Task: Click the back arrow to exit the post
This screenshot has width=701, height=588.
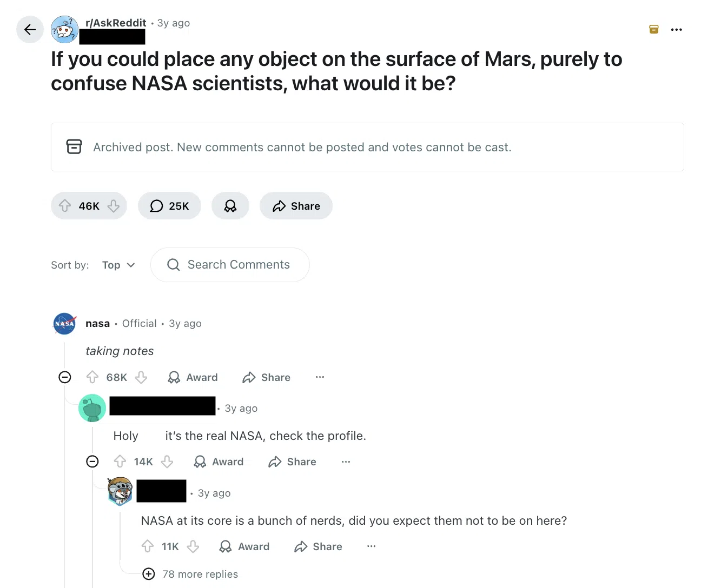Action: point(30,29)
